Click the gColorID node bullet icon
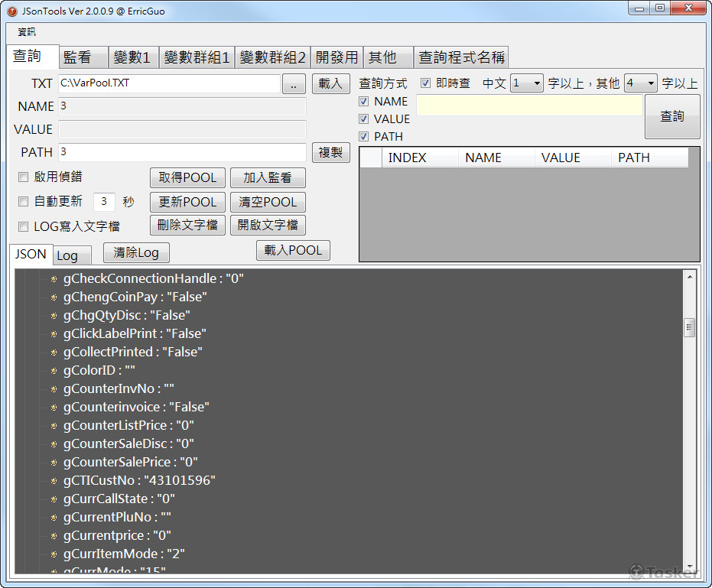 (54, 371)
